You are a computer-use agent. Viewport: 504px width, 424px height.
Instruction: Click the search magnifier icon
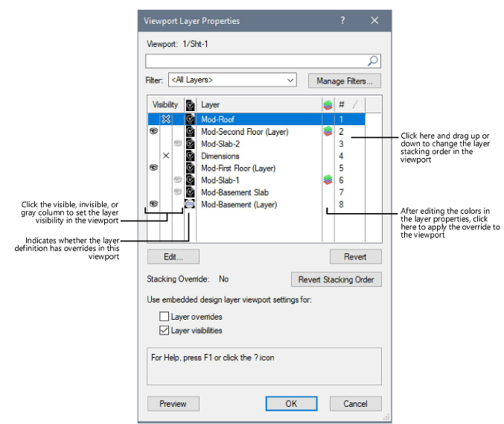(372, 61)
